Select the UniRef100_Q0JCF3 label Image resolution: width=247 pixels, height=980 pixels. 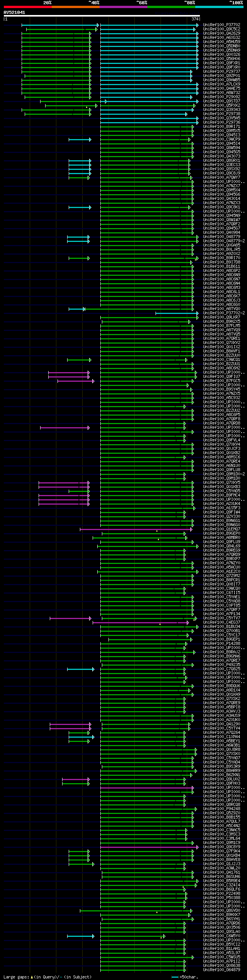point(222,449)
